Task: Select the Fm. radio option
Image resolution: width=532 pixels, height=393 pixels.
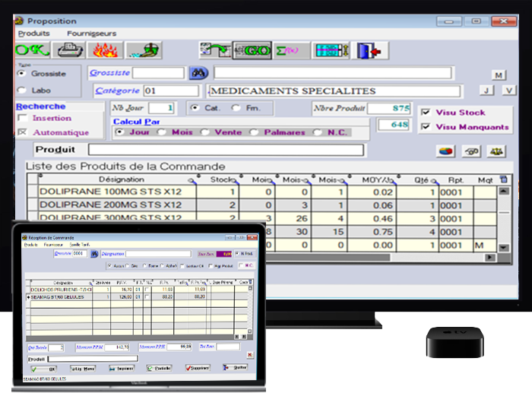Action: tap(236, 108)
